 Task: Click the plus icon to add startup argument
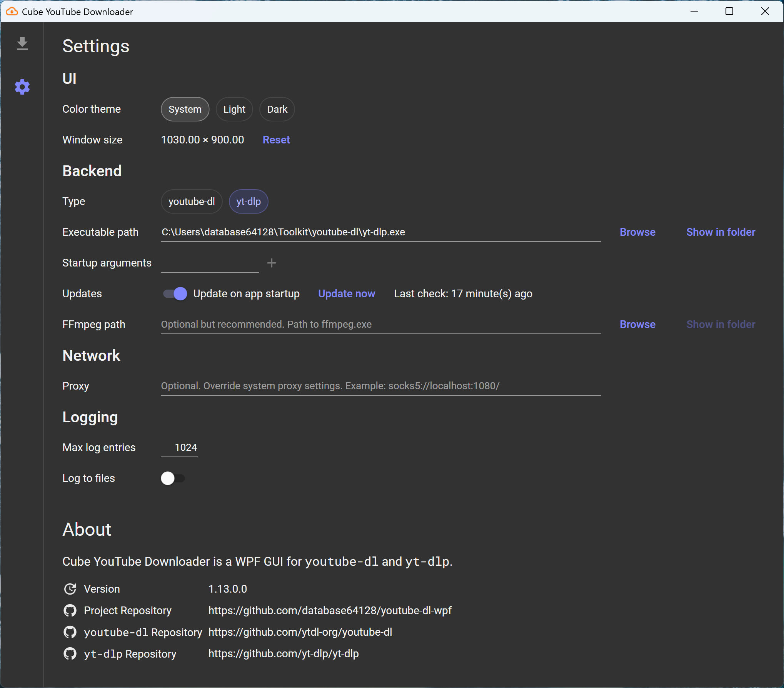(272, 263)
